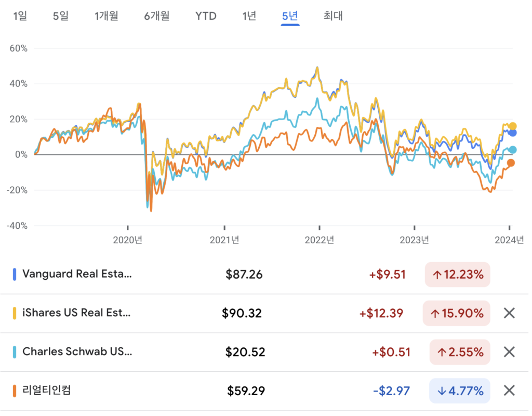Click the 15.90% gain badge
The image size is (532, 416).
click(x=456, y=313)
